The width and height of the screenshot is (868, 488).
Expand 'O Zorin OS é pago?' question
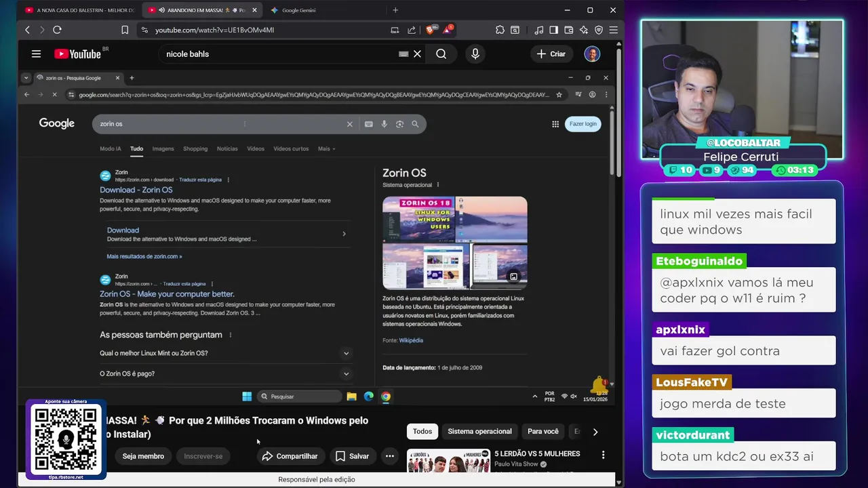coord(226,373)
